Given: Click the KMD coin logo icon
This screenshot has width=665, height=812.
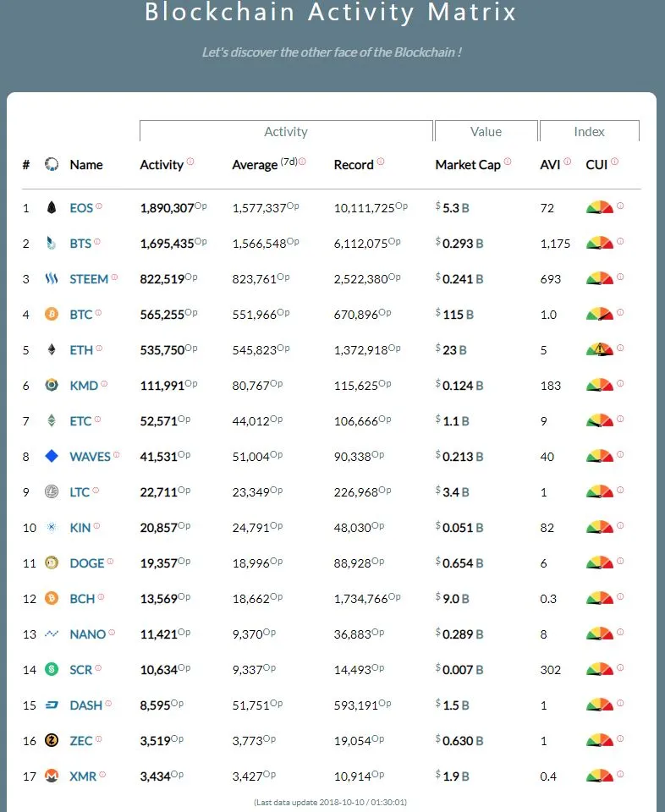Looking at the screenshot, I should (x=52, y=385).
